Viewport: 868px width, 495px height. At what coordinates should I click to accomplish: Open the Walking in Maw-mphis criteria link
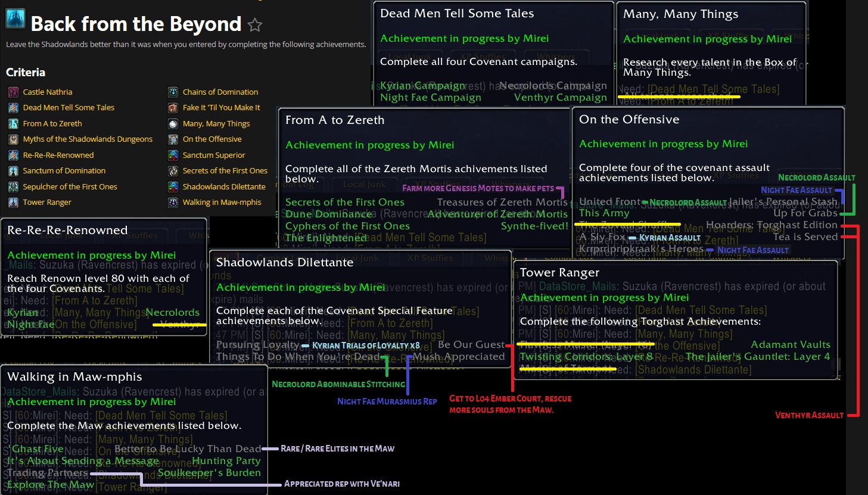click(222, 203)
